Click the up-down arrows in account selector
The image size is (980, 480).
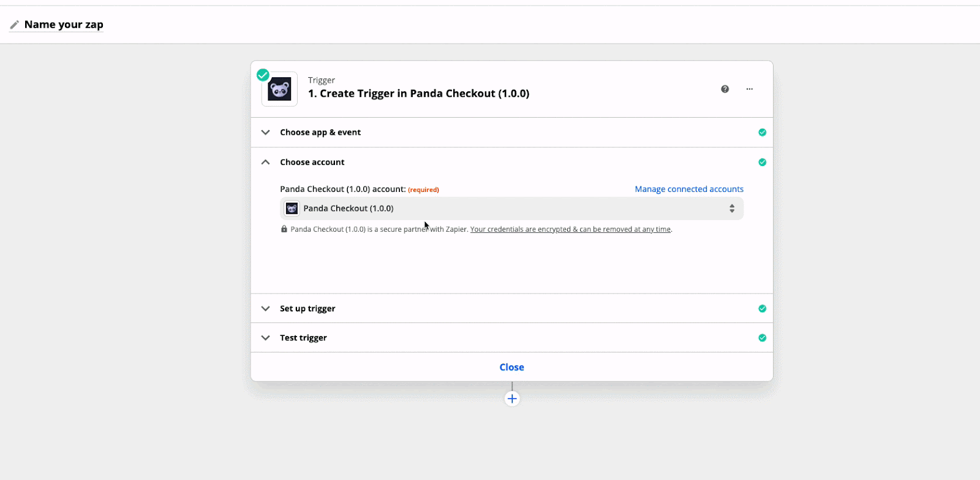click(x=732, y=208)
